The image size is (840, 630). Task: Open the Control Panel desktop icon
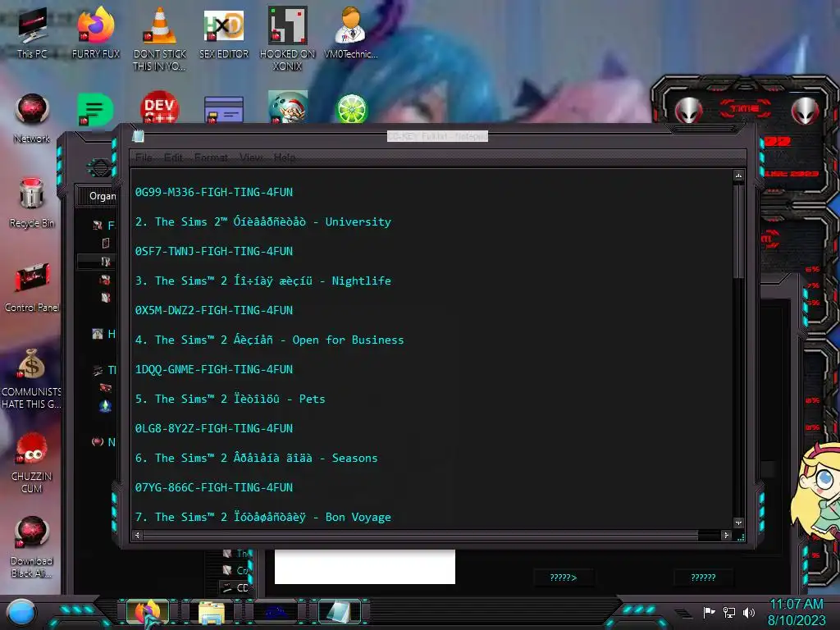click(32, 287)
